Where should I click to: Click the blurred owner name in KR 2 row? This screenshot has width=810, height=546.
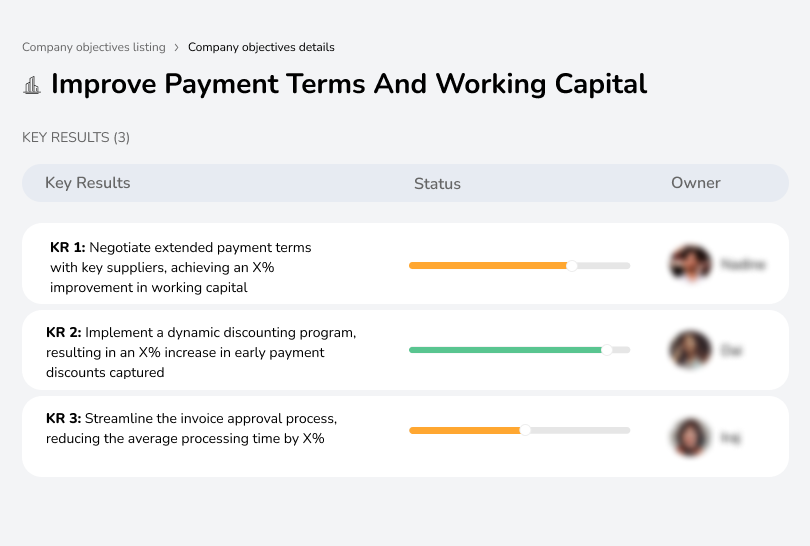pos(731,351)
